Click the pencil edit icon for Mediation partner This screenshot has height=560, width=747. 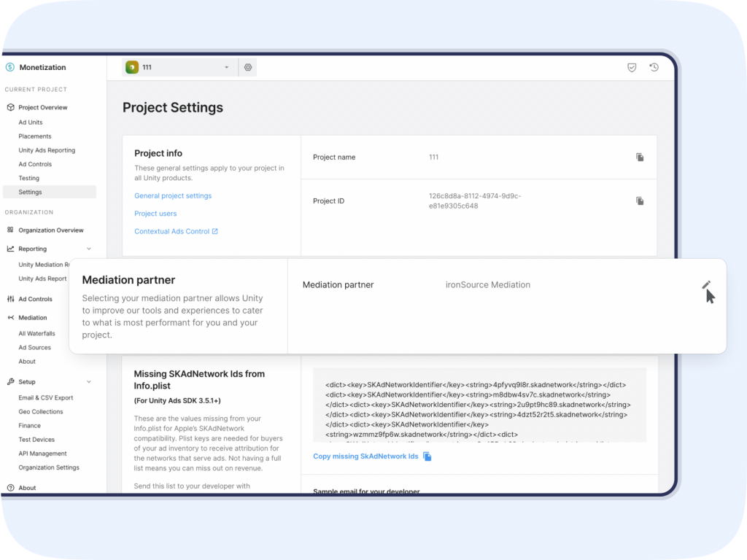point(705,285)
